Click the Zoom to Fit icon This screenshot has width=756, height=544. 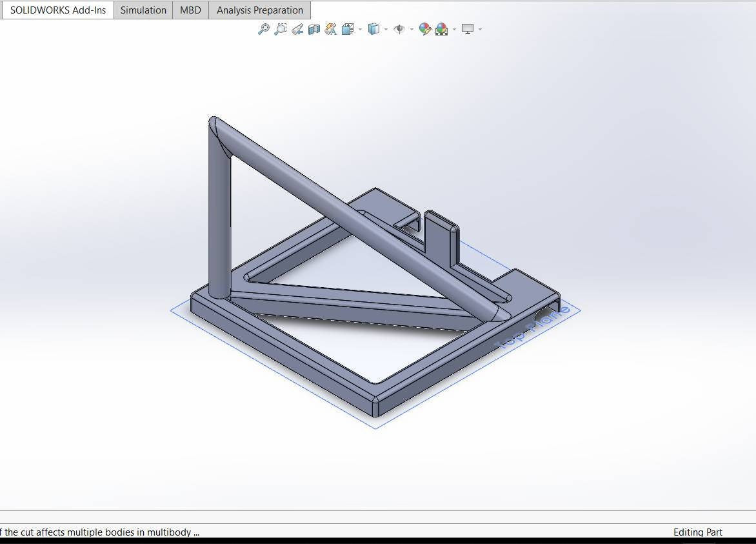263,29
